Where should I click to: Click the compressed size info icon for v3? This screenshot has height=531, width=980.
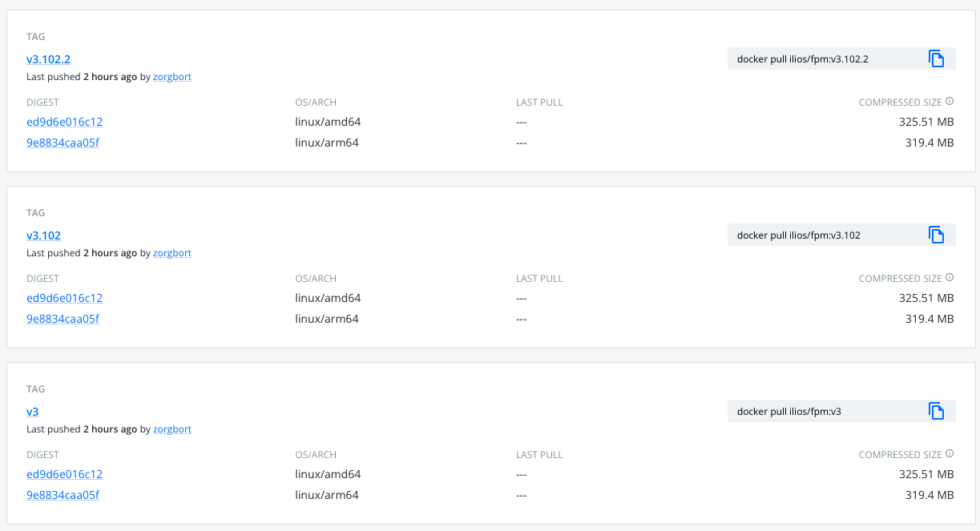point(950,454)
